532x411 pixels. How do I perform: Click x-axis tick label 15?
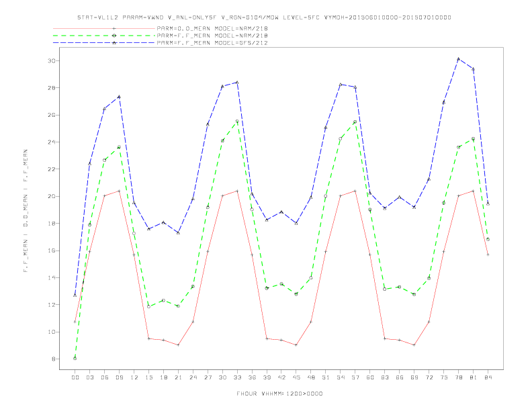coord(148,377)
